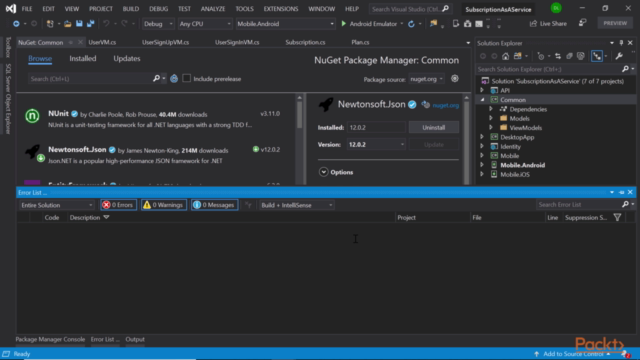This screenshot has width=640, height=360.
Task: Click the Solution Explorer Home icon
Action: coord(505,56)
